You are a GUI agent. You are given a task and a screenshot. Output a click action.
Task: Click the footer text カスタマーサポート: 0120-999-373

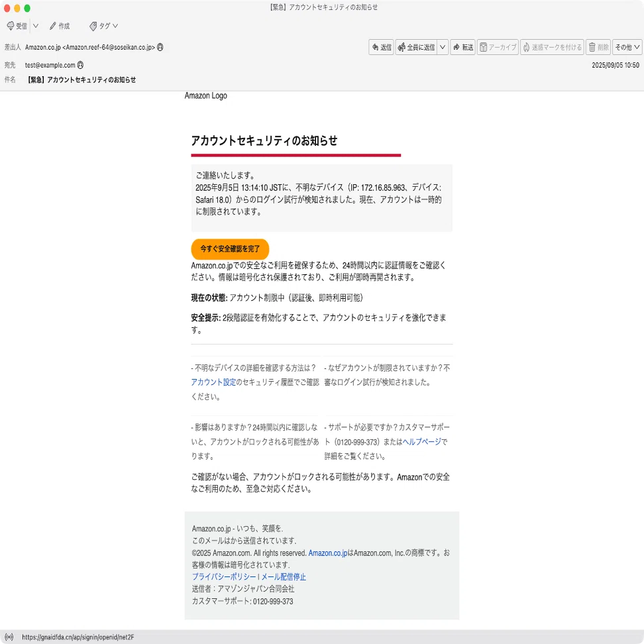(x=242, y=601)
